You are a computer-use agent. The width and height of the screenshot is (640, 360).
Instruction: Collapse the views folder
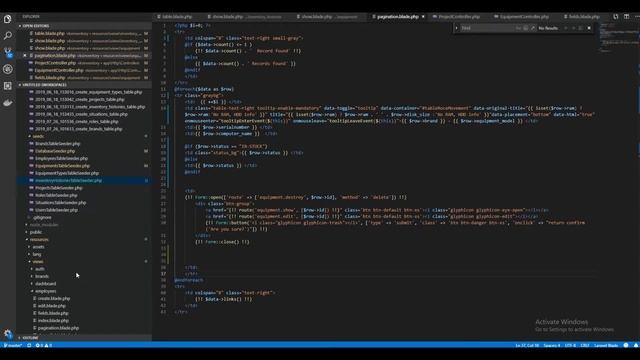(x=38, y=262)
